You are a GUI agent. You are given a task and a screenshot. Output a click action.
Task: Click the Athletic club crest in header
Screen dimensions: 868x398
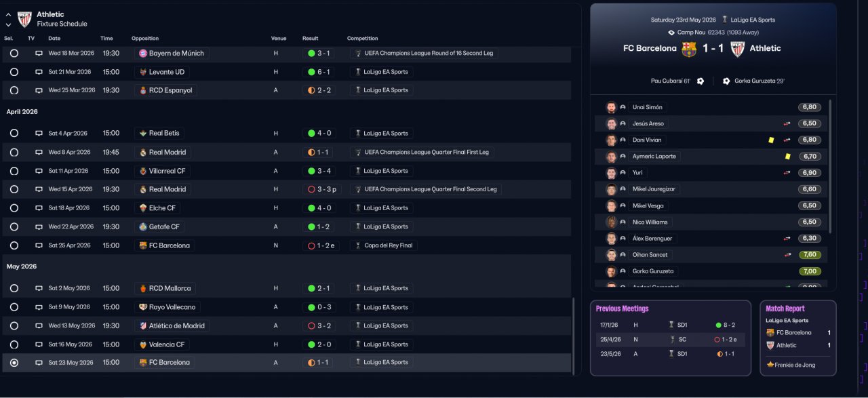pos(24,18)
